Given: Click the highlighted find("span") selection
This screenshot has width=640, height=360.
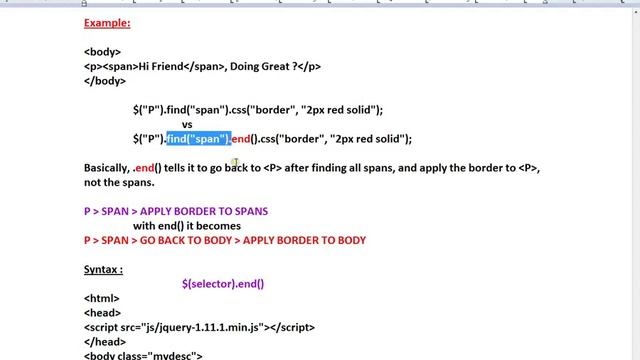Looking at the screenshot, I should (199, 139).
